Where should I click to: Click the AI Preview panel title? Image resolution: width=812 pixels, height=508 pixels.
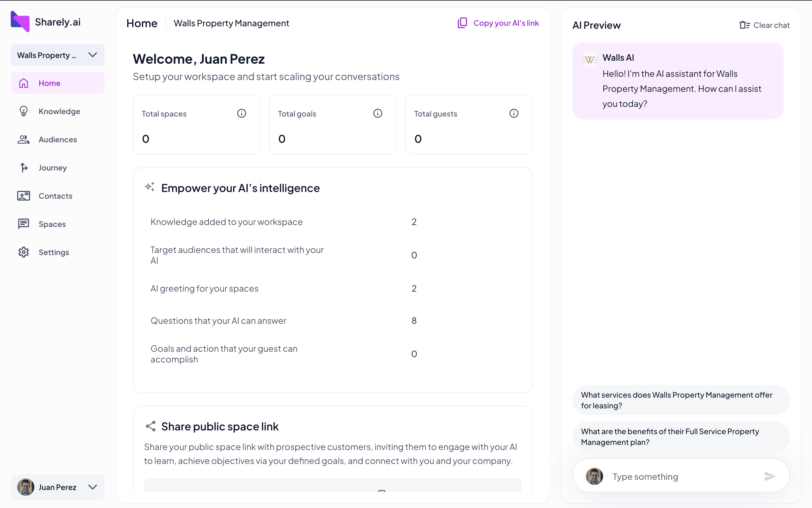point(596,25)
